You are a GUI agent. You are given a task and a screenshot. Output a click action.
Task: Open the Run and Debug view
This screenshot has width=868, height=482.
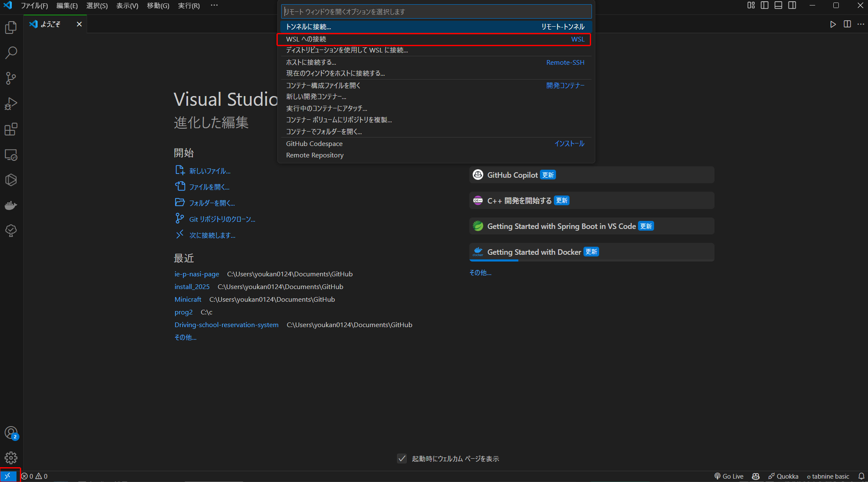(11, 104)
